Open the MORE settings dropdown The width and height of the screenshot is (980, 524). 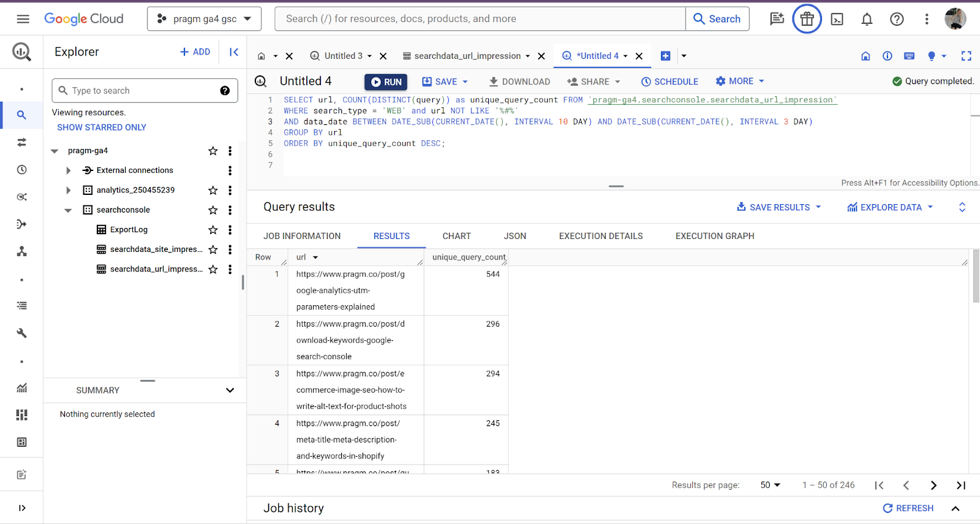click(x=740, y=81)
